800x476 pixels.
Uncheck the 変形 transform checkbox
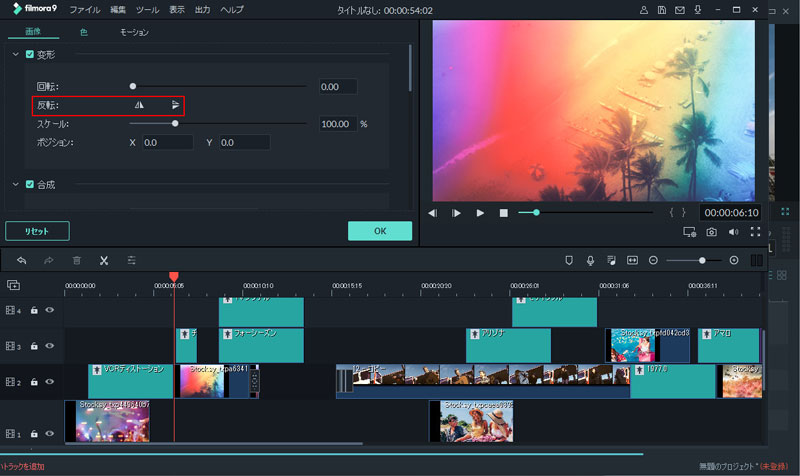pyautogui.click(x=30, y=54)
